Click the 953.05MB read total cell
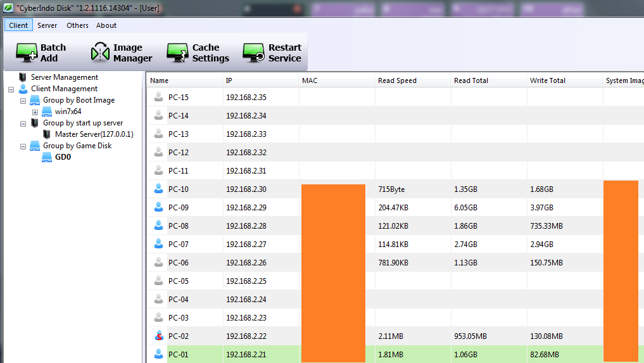 (x=470, y=336)
